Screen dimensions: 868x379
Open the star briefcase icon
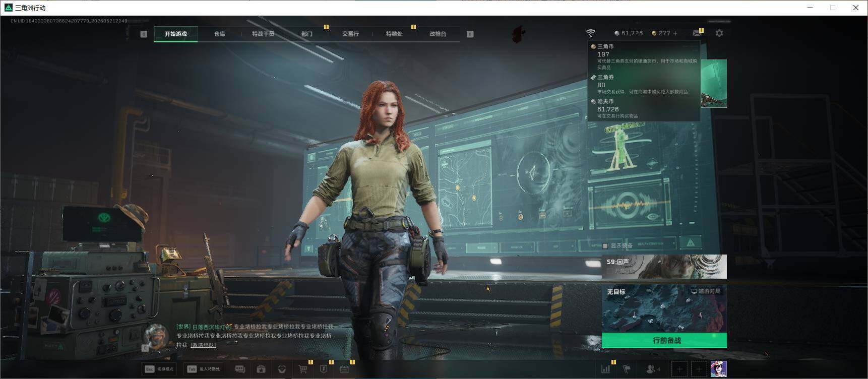point(261,369)
